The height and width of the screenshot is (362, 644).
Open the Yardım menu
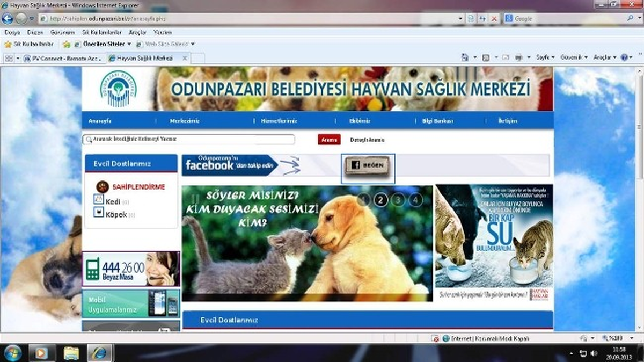163,32
